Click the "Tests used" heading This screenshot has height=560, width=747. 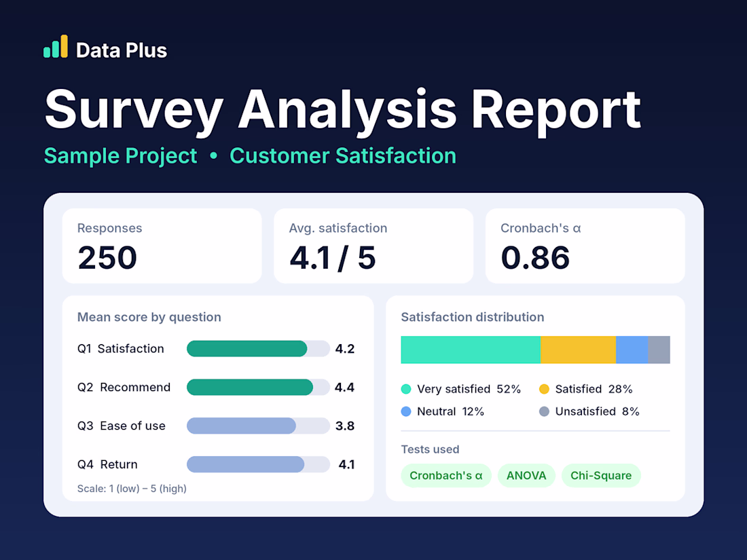(x=430, y=449)
